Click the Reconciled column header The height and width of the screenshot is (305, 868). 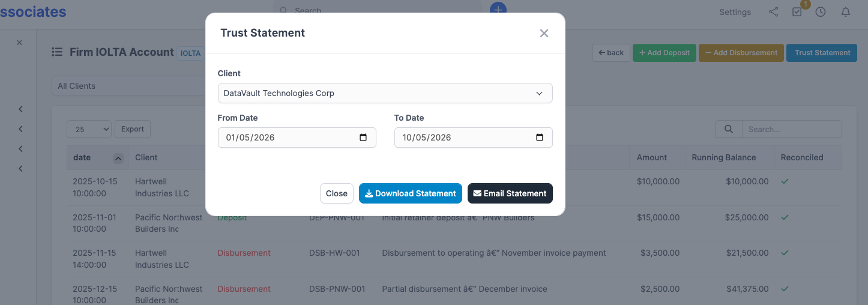[x=802, y=157]
